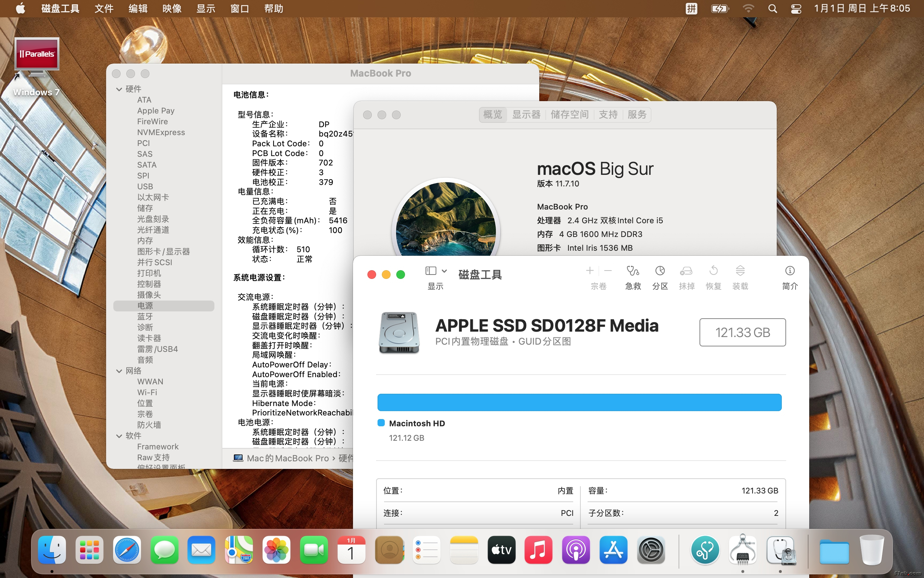Open Mail from the Dock
The width and height of the screenshot is (924, 578).
point(202,550)
